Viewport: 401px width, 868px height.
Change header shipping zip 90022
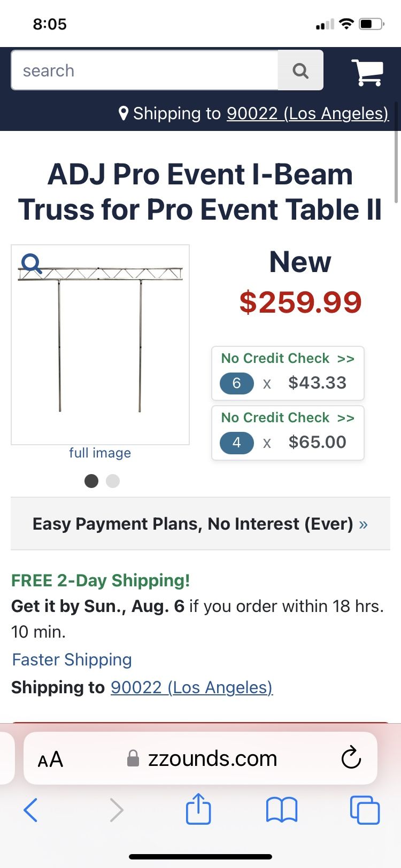[x=307, y=113]
